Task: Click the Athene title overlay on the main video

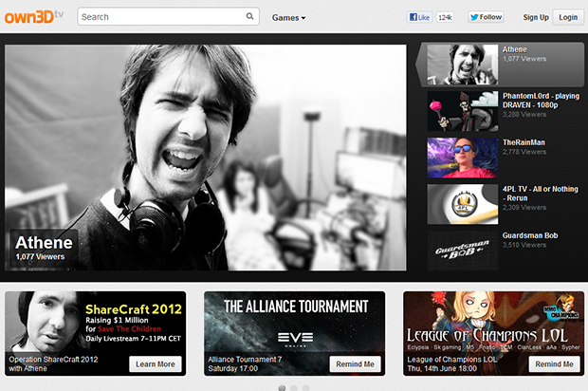Action: point(44,248)
